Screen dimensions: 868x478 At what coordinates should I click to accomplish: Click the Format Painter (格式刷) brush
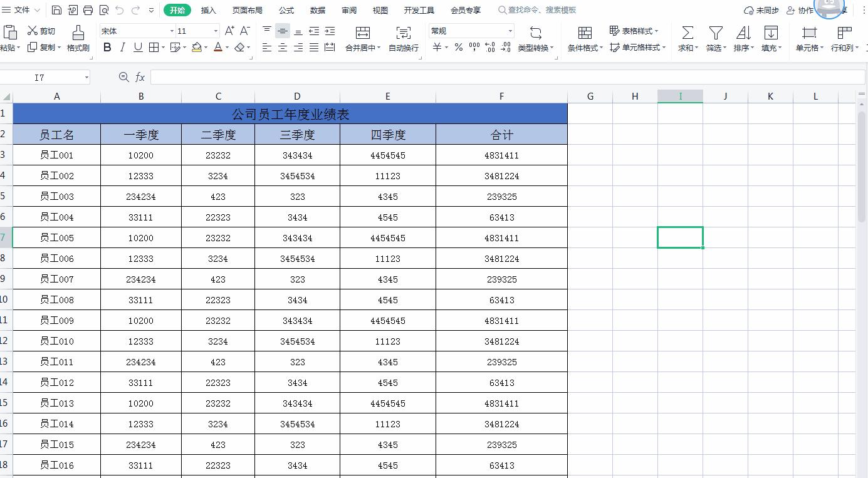tap(78, 38)
